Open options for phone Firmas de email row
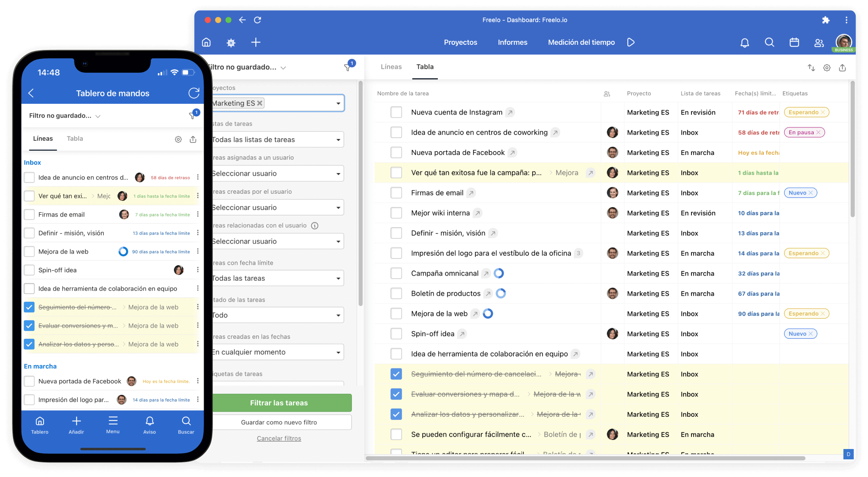868x477 pixels. point(198,214)
